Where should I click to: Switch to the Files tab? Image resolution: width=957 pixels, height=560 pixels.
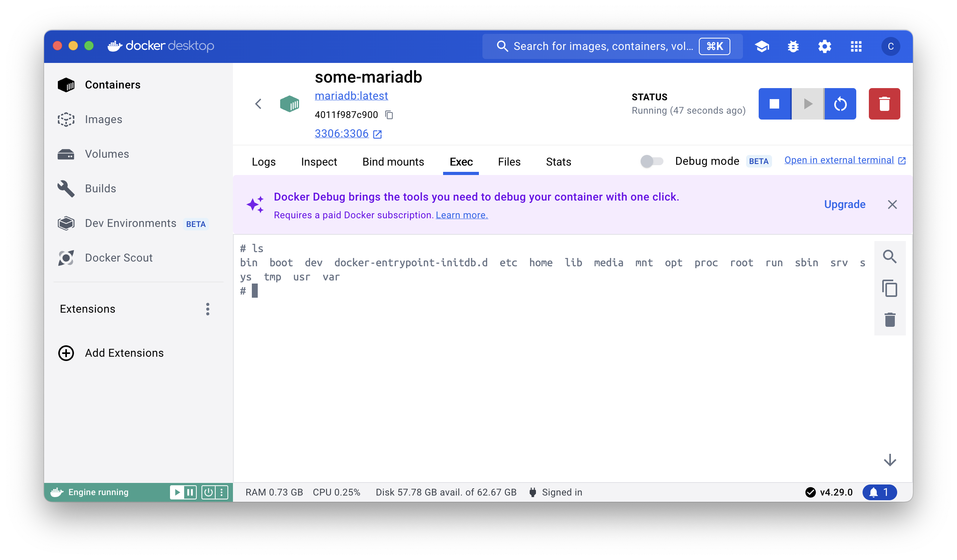click(509, 162)
